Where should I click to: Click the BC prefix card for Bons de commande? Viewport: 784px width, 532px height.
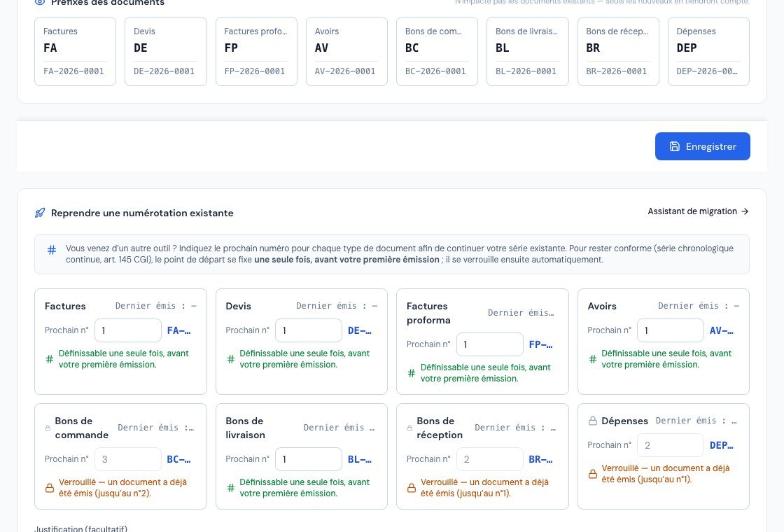click(x=437, y=52)
